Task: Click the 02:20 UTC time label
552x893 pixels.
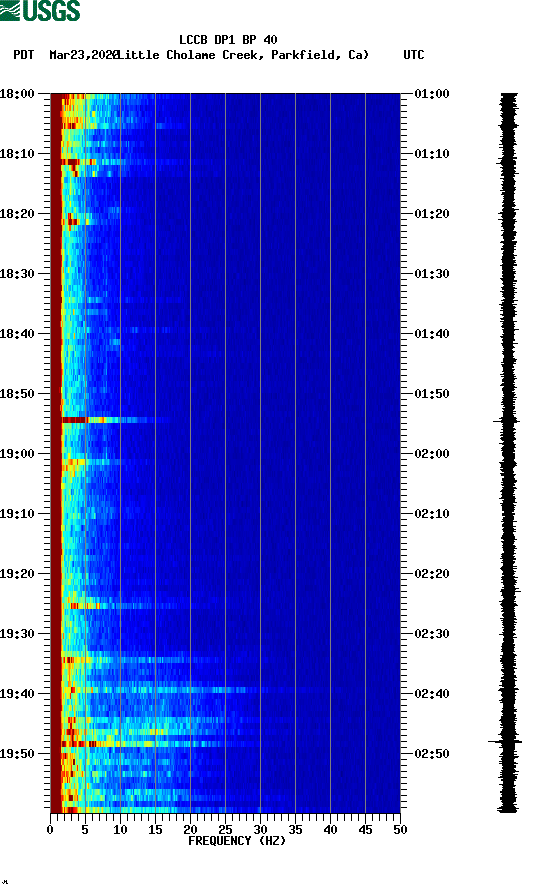Action: pyautogui.click(x=432, y=574)
